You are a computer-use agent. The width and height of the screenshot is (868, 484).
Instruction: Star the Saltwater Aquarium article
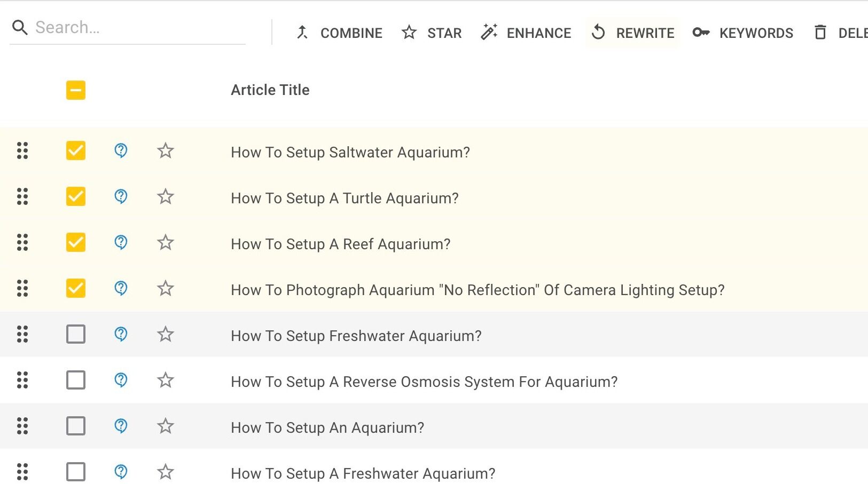point(166,150)
